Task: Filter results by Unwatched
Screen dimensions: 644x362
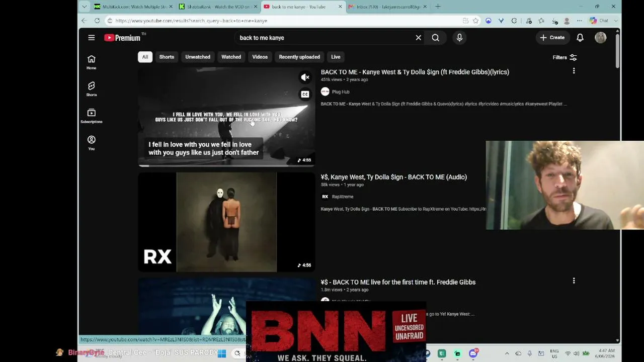Action: pos(198,57)
